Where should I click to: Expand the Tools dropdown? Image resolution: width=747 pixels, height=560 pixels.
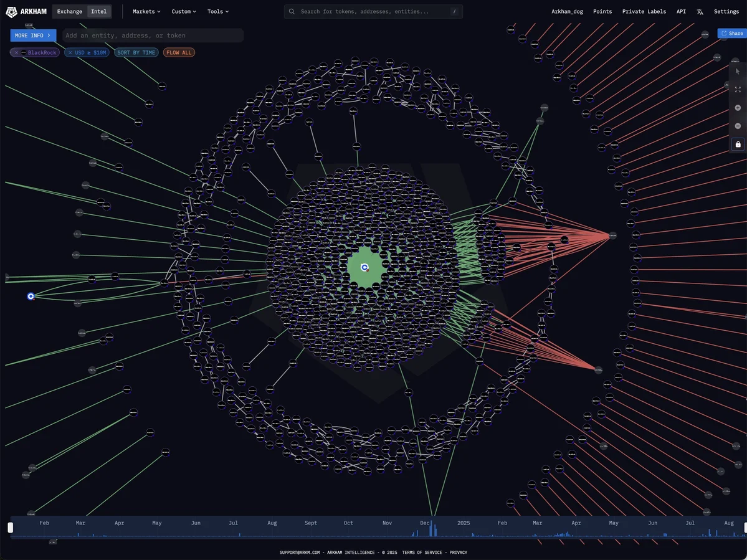218,11
